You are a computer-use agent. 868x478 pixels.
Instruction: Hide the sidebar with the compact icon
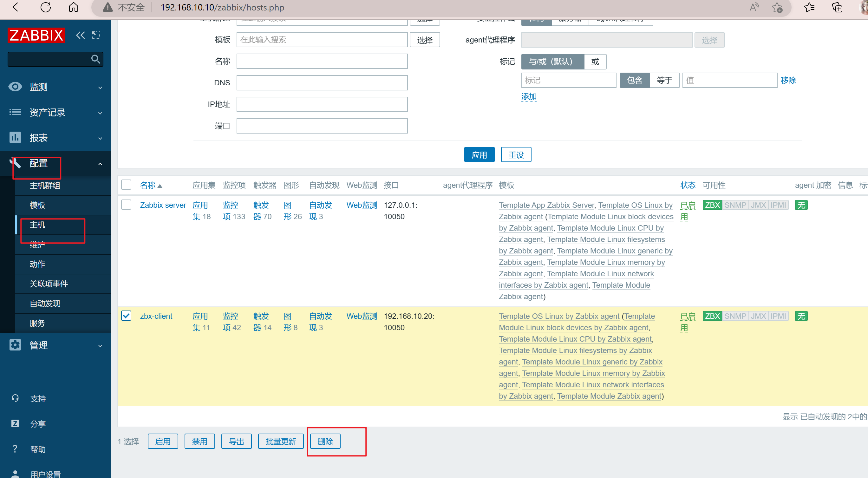pyautogui.click(x=96, y=35)
